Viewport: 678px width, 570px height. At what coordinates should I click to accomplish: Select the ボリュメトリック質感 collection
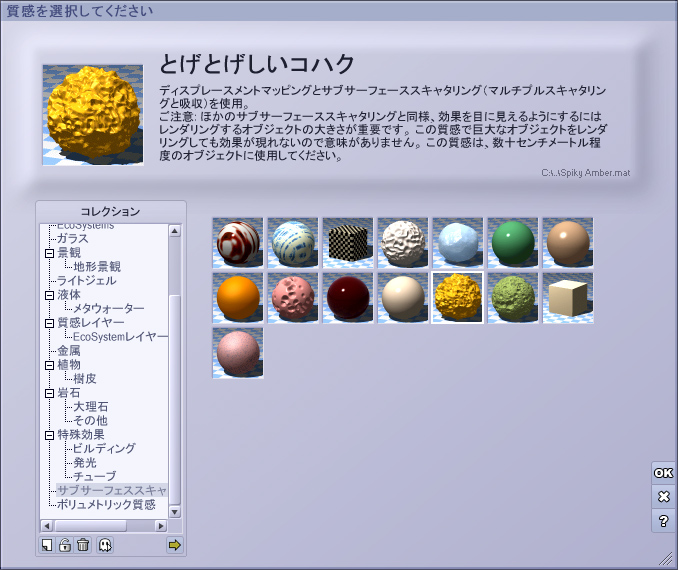(106, 505)
